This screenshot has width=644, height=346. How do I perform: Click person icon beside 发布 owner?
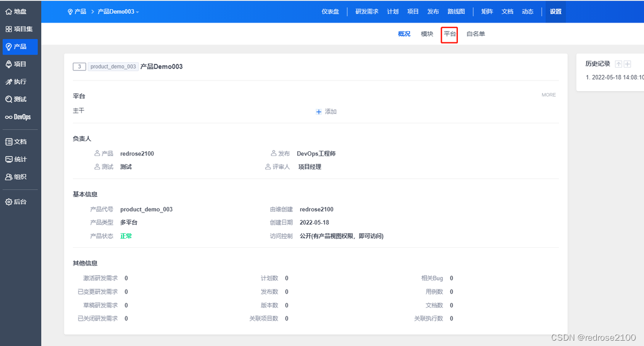274,153
